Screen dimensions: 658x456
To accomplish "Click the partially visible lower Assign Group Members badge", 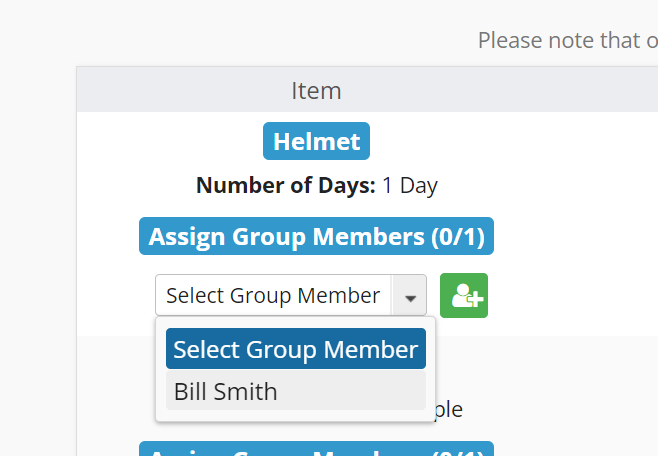I will click(316, 450).
